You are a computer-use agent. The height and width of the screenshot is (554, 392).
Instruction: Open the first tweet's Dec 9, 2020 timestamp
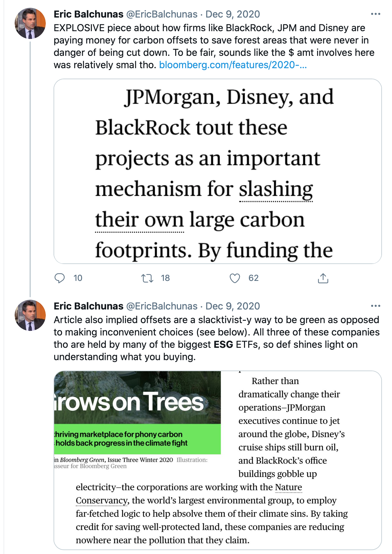click(x=233, y=14)
